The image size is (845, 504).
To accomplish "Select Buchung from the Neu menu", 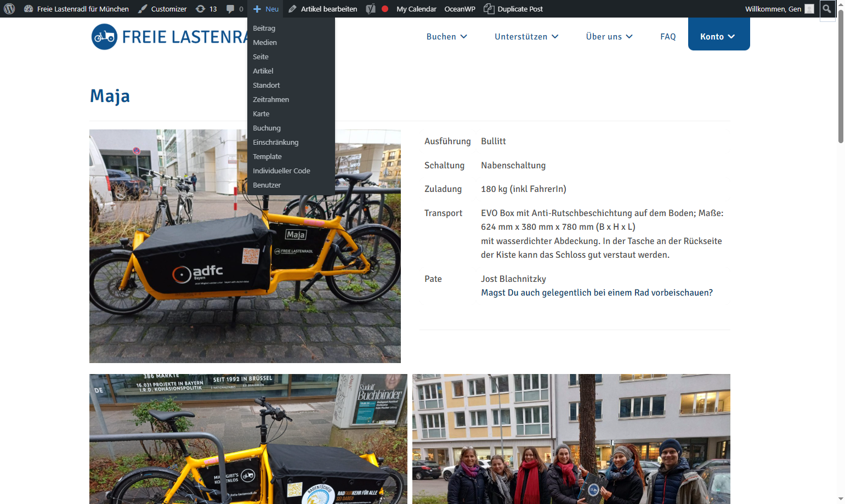I will [x=291, y=128].
